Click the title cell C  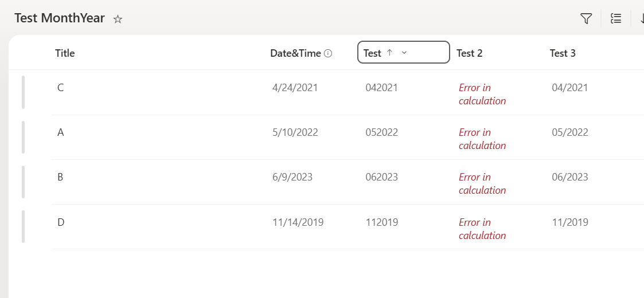click(x=60, y=88)
